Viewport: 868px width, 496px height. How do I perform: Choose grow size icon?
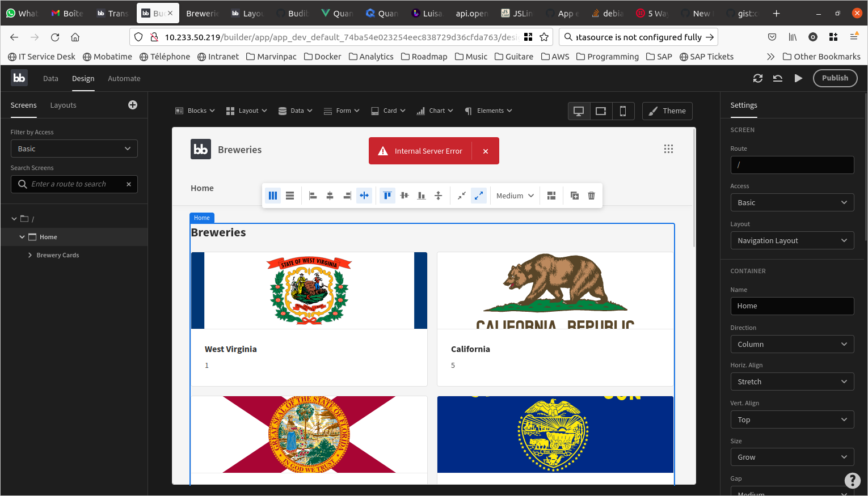479,196
